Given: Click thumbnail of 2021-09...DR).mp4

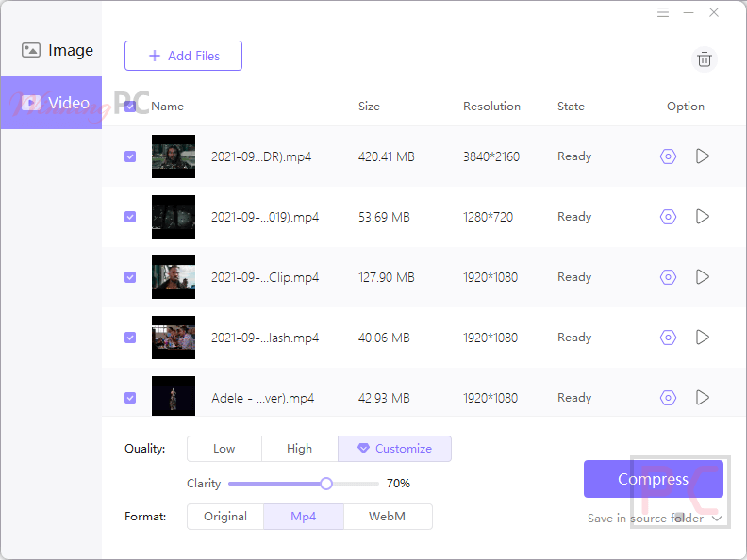Looking at the screenshot, I should point(174,156).
